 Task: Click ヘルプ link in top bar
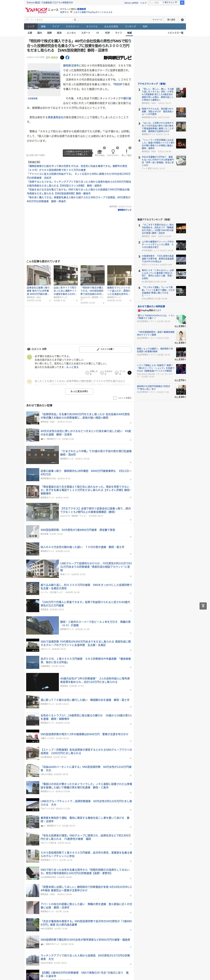pyautogui.click(x=143, y=3)
